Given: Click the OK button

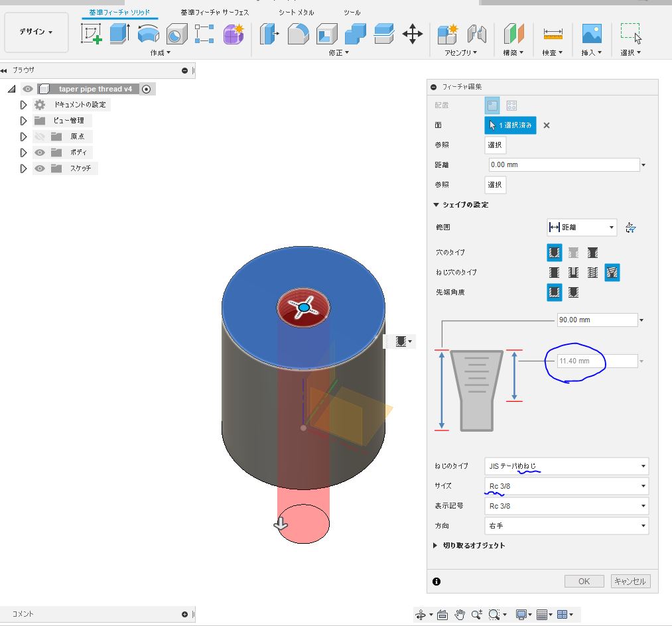Looking at the screenshot, I should coord(584,582).
